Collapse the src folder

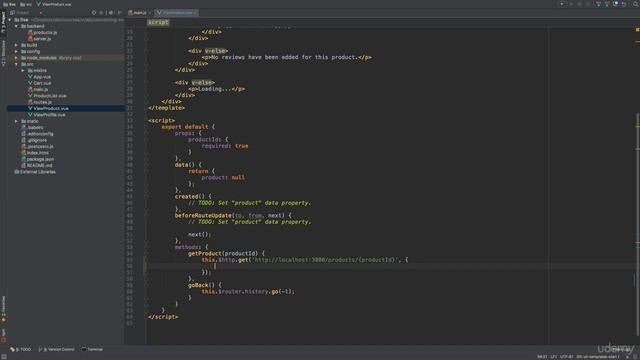click(16, 64)
